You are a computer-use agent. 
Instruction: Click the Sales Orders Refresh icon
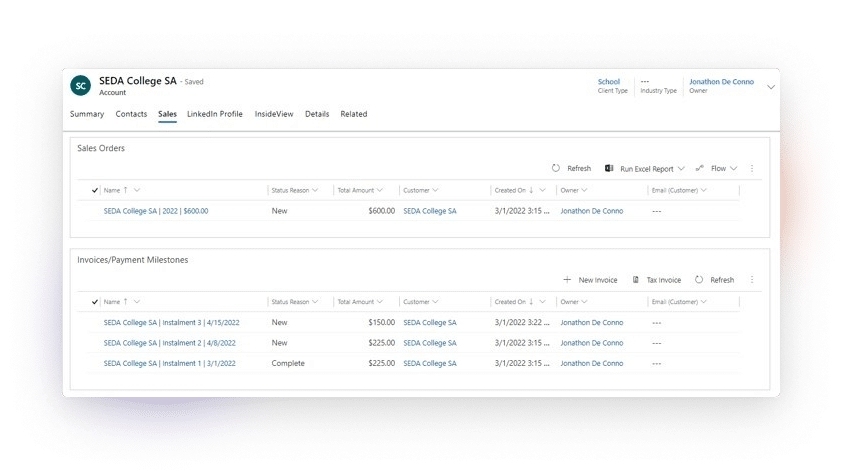tap(556, 168)
